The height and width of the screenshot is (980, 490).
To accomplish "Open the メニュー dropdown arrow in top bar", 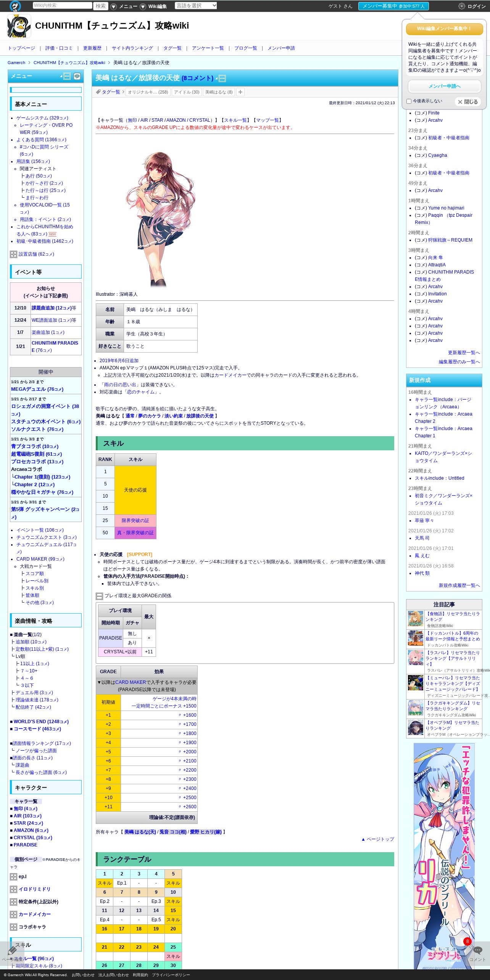I will 113,6.
